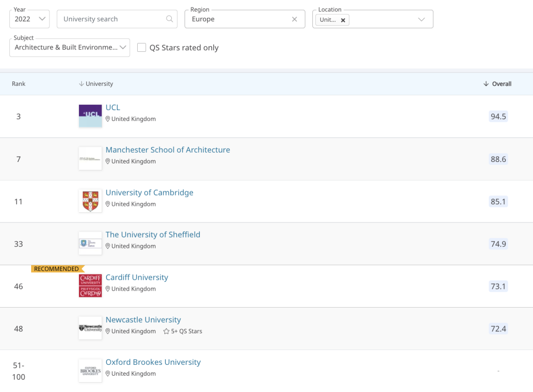Open The University of Sheffield link
The height and width of the screenshot is (392, 533).
pyautogui.click(x=152, y=235)
